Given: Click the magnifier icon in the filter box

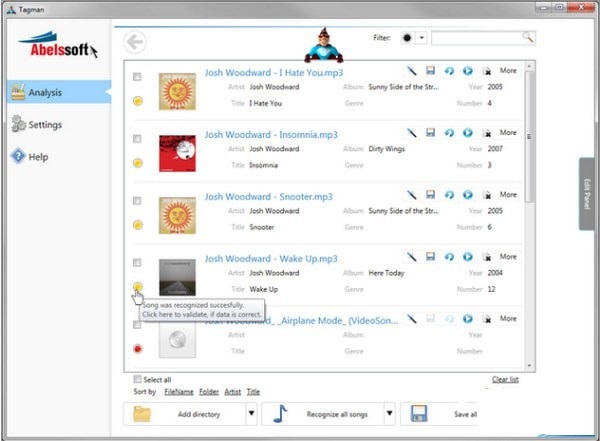Looking at the screenshot, I should (528, 37).
